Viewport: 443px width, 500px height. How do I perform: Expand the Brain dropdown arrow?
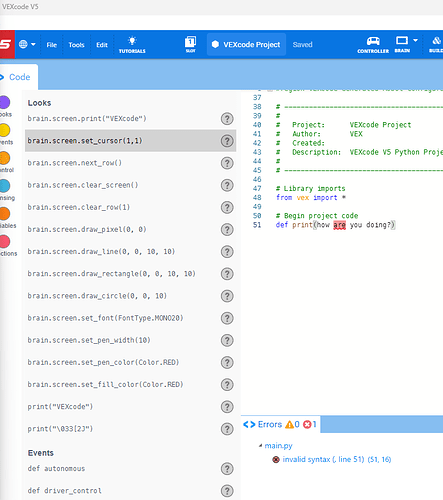pos(415,40)
